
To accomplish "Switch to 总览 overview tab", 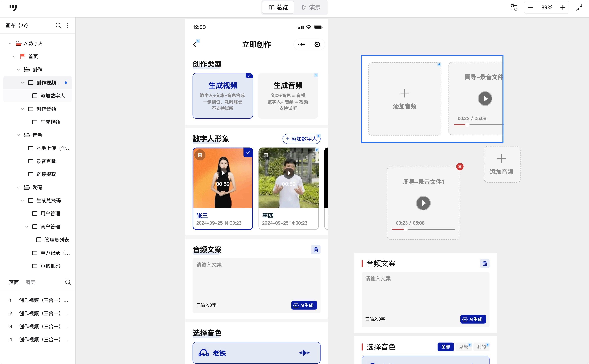I will pos(278,7).
